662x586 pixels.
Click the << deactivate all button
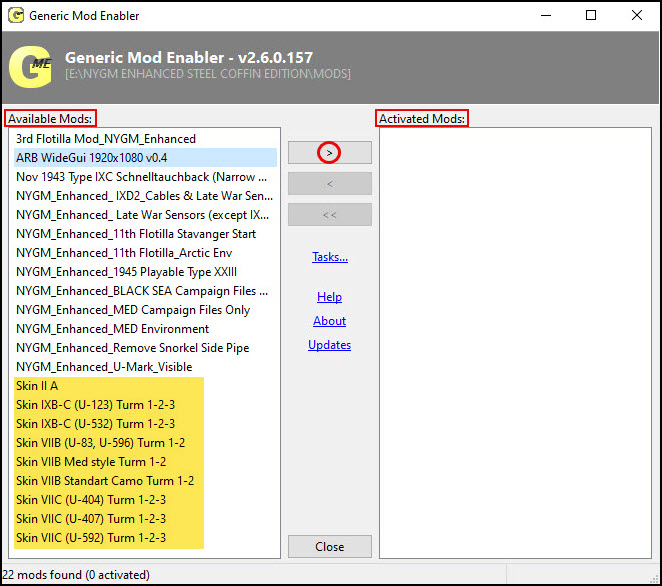[x=330, y=215]
